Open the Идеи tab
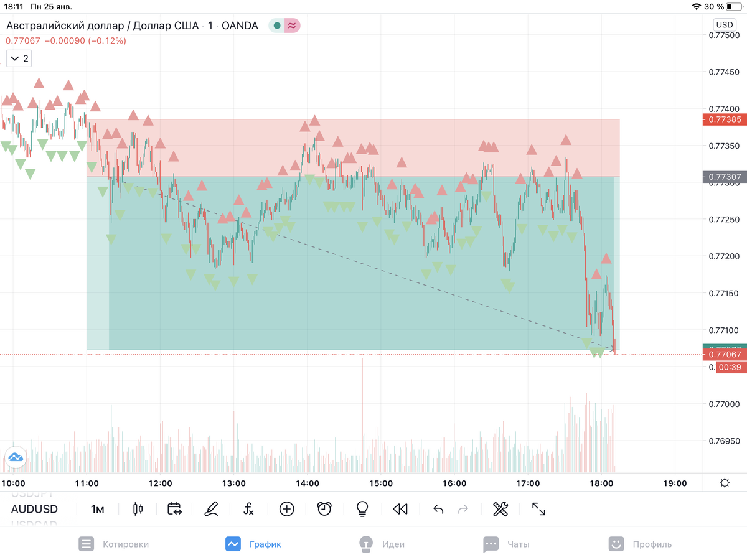 [382, 544]
